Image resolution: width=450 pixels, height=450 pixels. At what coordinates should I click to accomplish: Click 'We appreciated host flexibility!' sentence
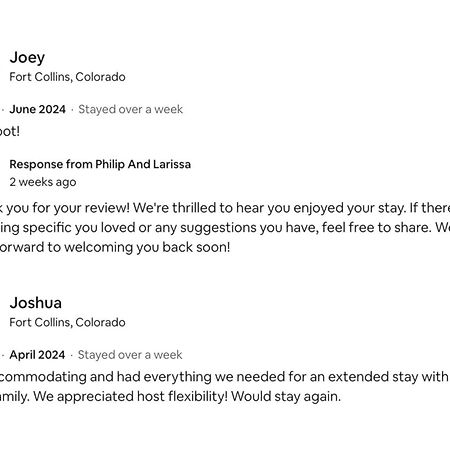pos(130,396)
